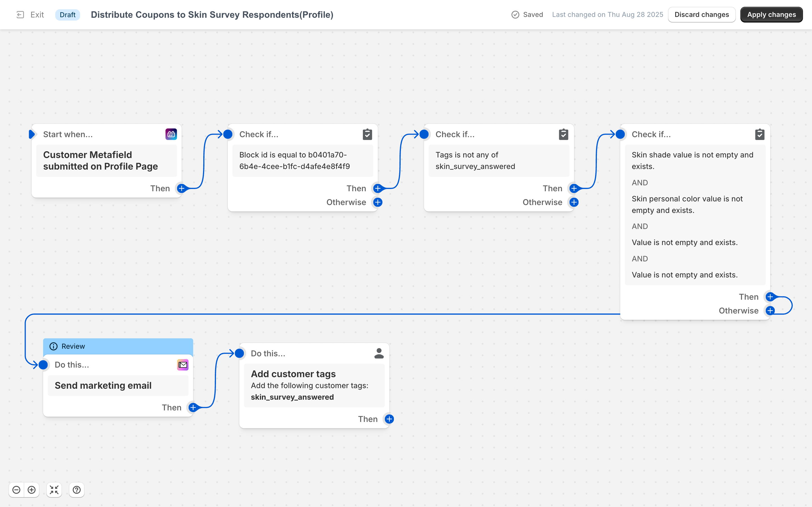Click the checklist icon on Tags condition

pos(563,134)
